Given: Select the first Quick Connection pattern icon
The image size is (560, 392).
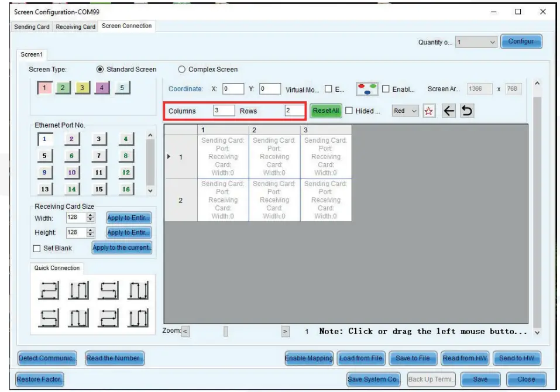Looking at the screenshot, I should [49, 288].
